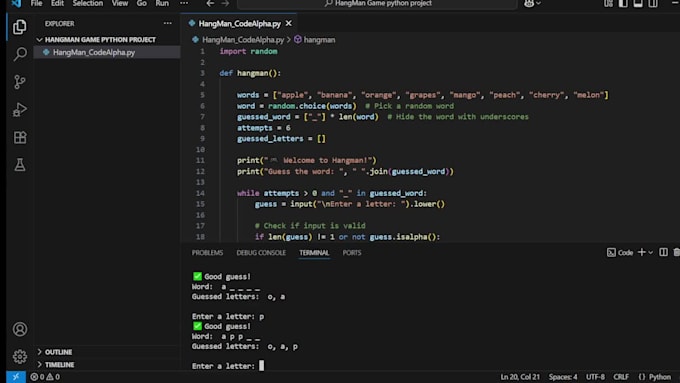Open the Run menu
Viewport: 680px width, 383px height.
pos(162,3)
